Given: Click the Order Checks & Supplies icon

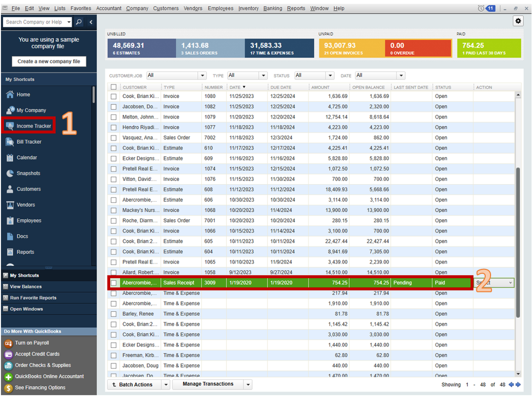Looking at the screenshot, I should click(9, 366).
